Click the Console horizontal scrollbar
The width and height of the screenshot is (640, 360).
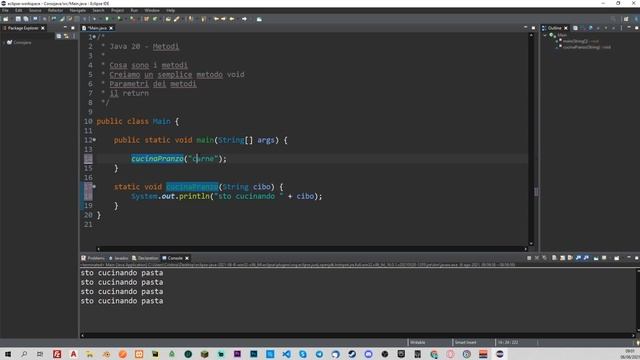pos(358,336)
